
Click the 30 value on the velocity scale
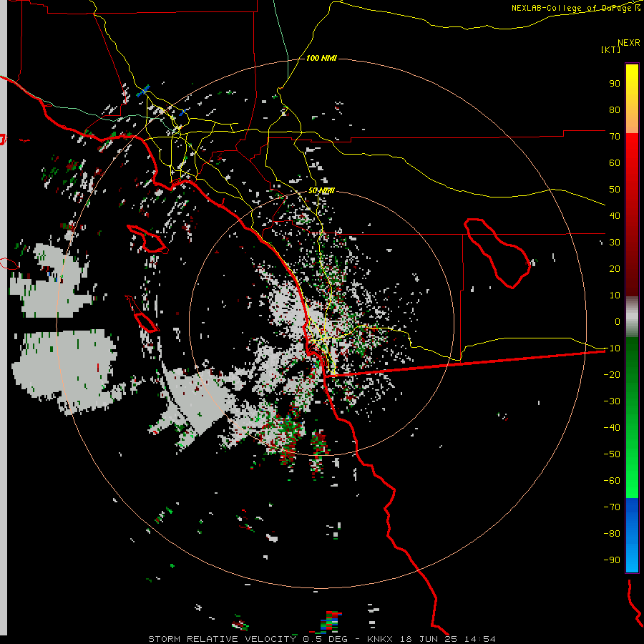(x=615, y=243)
